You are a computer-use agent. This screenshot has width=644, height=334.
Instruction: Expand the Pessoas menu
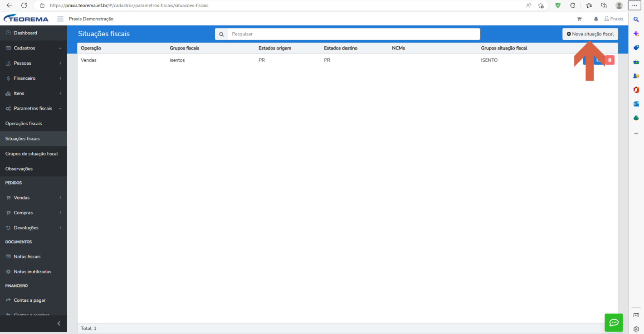click(34, 63)
